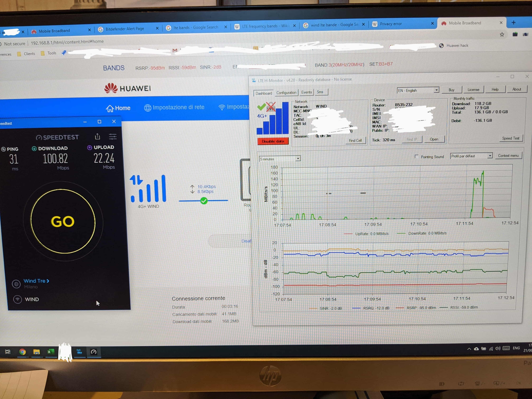Click the 4G+ signal strength bars in H-Monitor
The width and height of the screenshot is (532, 399).
[273, 118]
